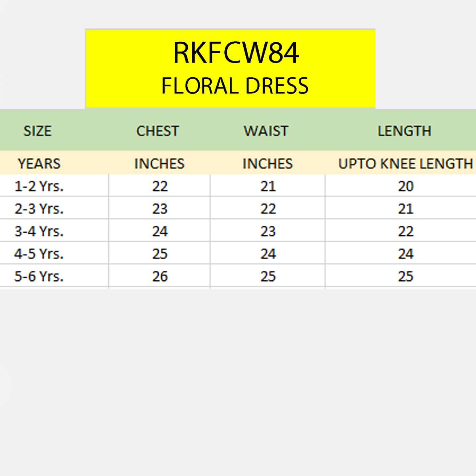Click the INCHES cell under WAIST
The width and height of the screenshot is (476, 476).
(x=268, y=164)
